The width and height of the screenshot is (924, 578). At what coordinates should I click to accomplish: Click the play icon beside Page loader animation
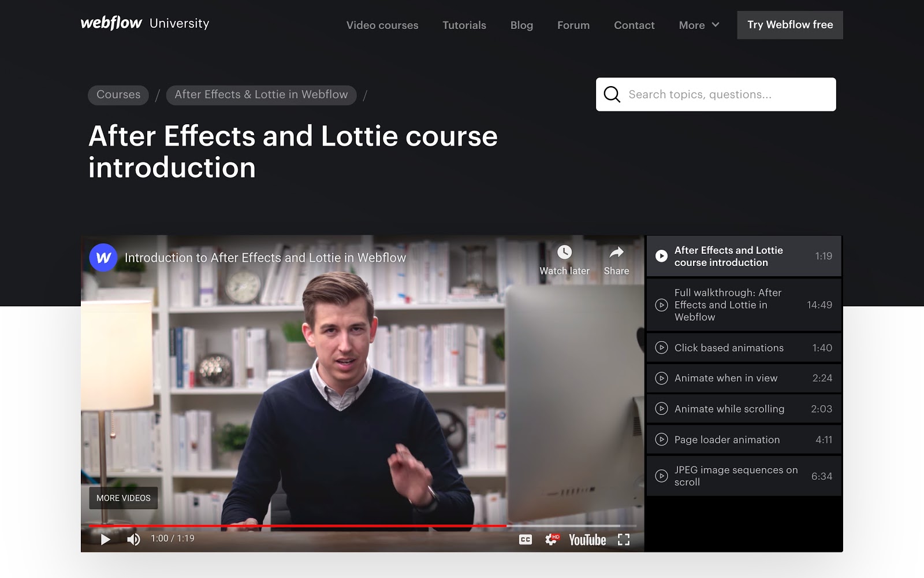click(661, 440)
